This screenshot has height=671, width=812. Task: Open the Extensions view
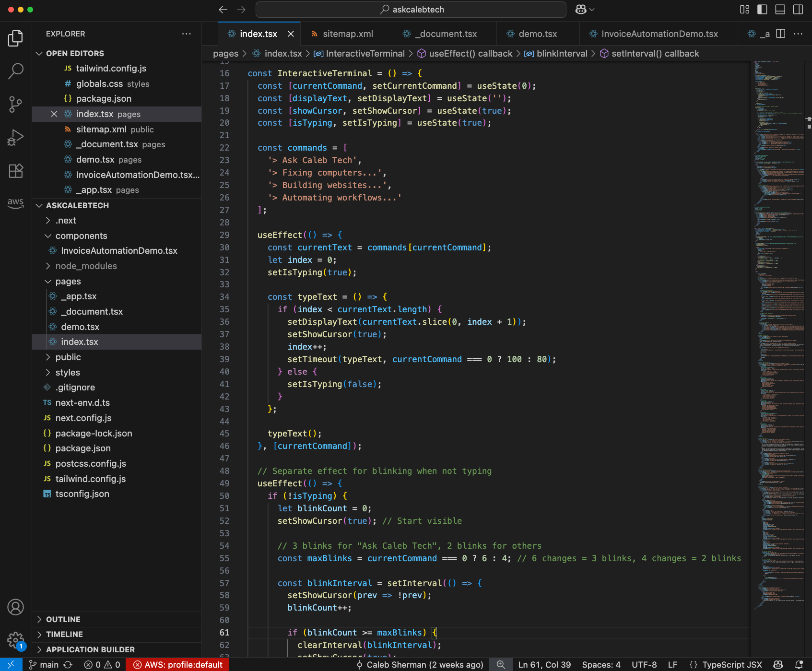(16, 171)
